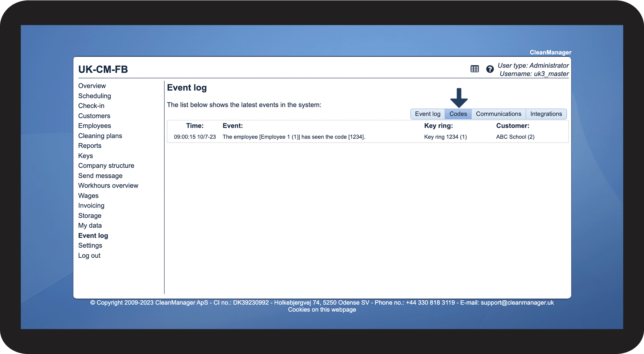Click User type: Administrator text
This screenshot has width=644, height=354.
coord(533,66)
